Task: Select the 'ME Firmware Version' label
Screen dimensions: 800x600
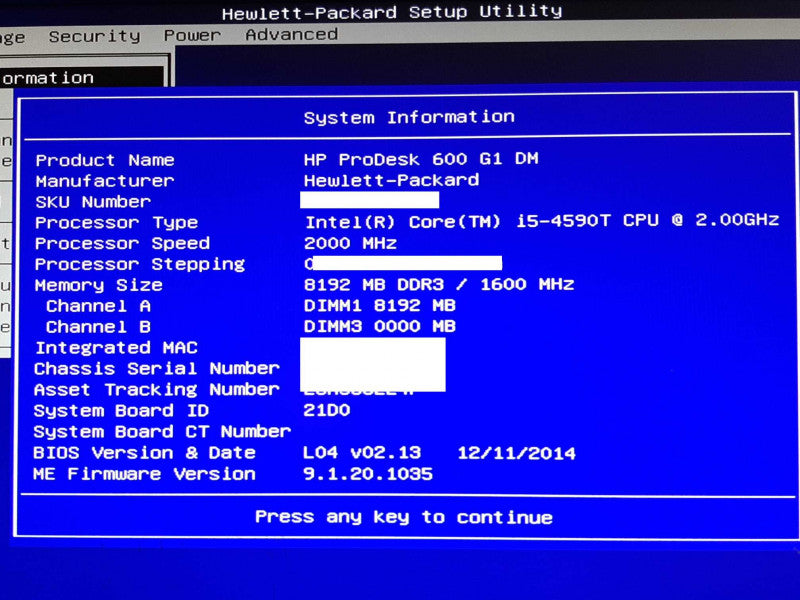Action: click(144, 474)
